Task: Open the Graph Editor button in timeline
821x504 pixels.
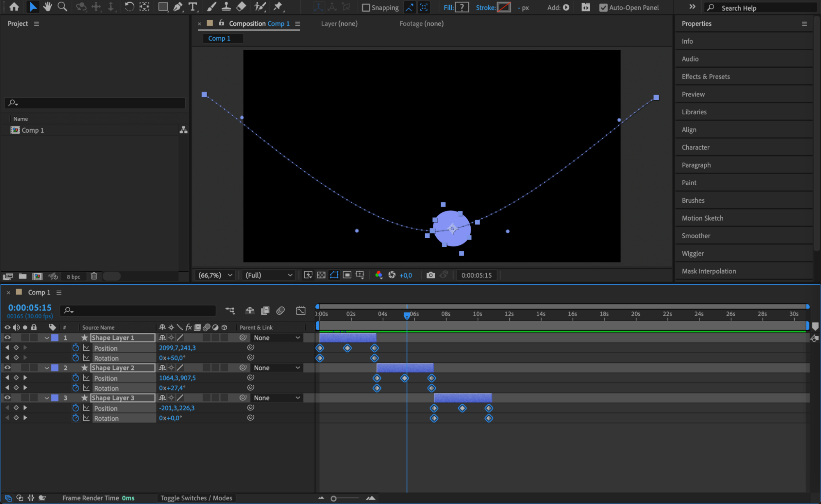Action: point(301,311)
